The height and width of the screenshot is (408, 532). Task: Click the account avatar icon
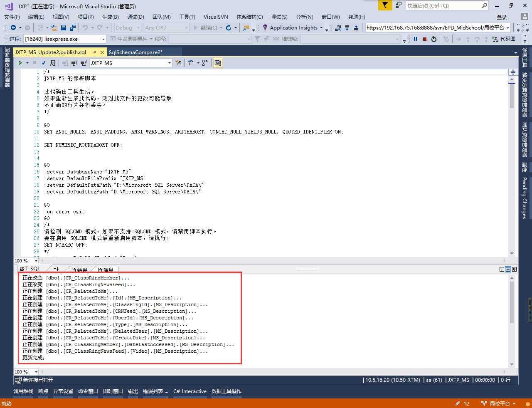[525, 17]
